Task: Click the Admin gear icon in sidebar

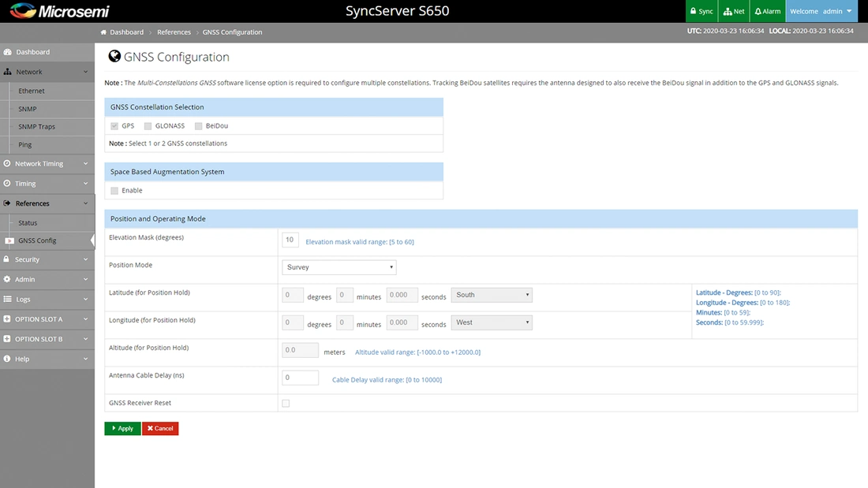Action: (7, 279)
